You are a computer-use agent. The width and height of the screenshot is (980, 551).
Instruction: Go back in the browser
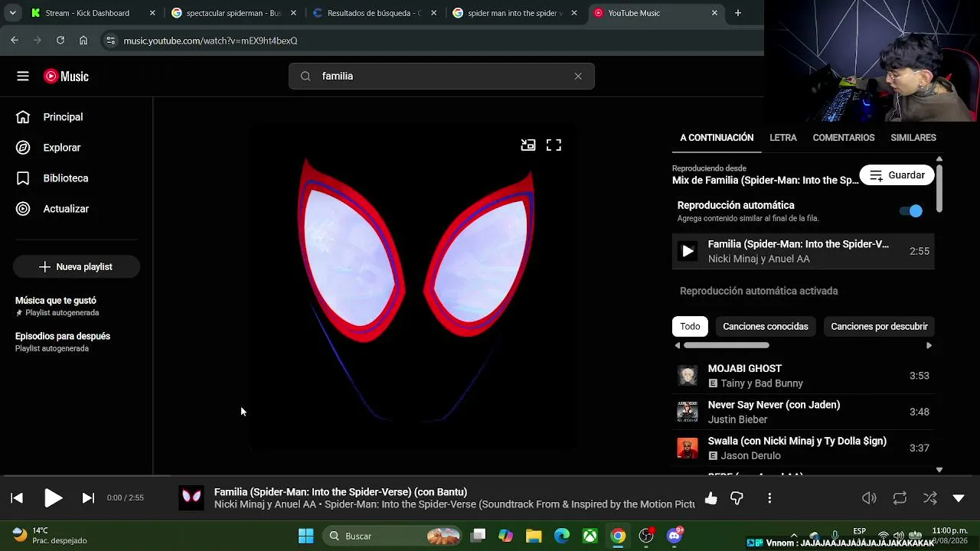point(15,41)
